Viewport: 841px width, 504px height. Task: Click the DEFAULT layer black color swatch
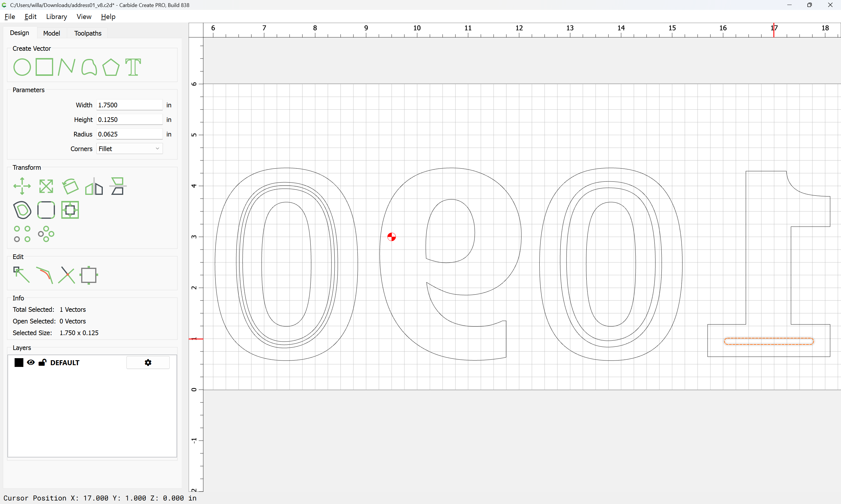[x=19, y=362]
